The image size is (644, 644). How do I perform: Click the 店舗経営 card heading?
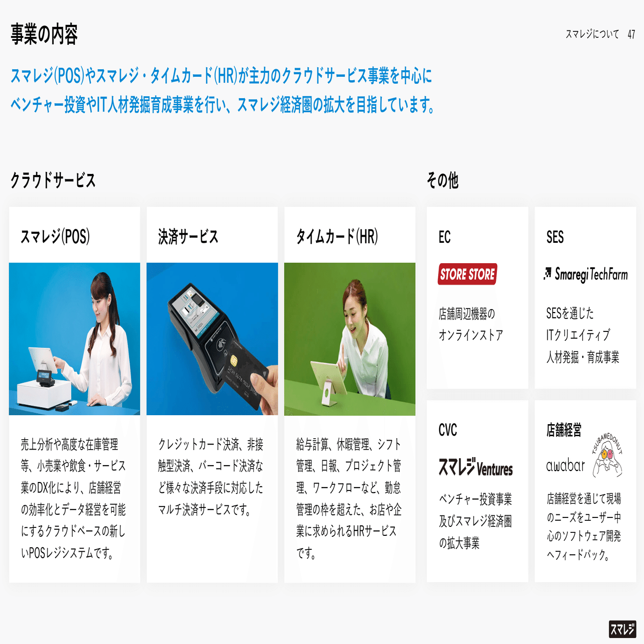pos(564,430)
